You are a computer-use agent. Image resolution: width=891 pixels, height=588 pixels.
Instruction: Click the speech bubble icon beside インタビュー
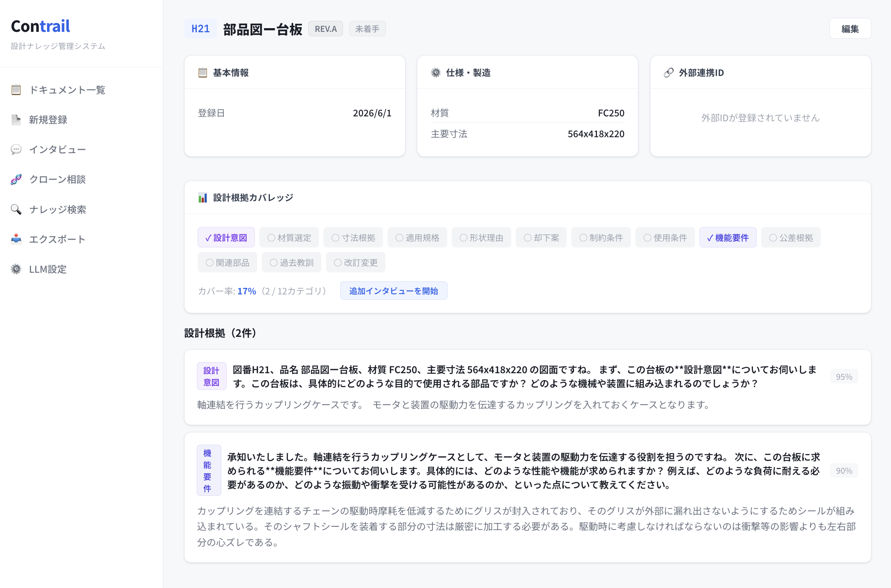(16, 149)
